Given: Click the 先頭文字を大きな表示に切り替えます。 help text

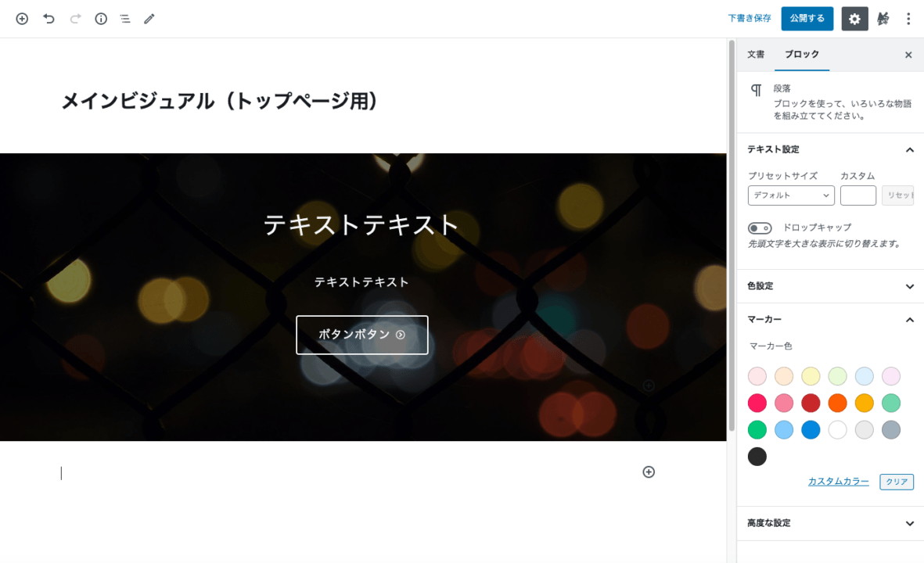Looking at the screenshot, I should tap(825, 244).
